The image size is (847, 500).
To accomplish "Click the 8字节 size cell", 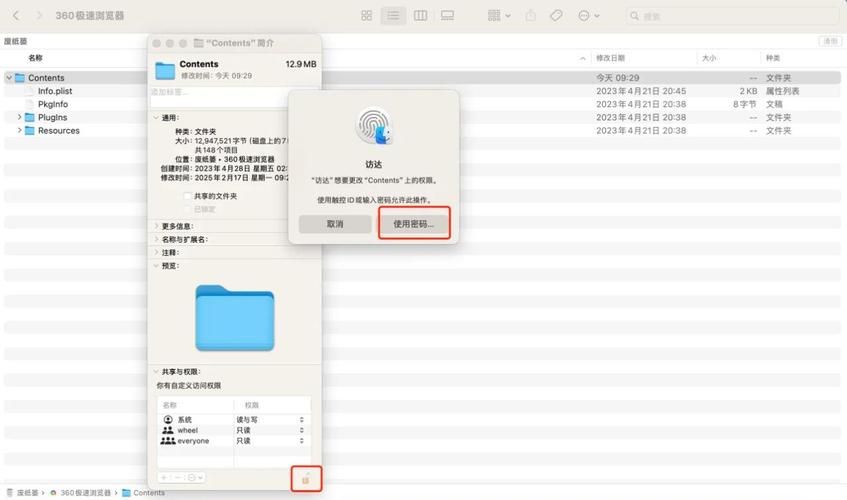I will pos(744,104).
